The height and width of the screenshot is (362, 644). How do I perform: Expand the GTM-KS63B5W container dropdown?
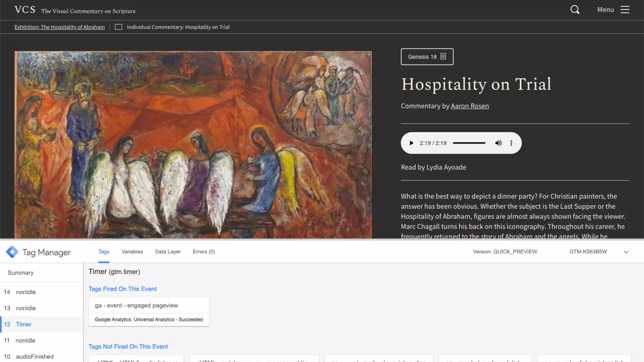(x=626, y=252)
